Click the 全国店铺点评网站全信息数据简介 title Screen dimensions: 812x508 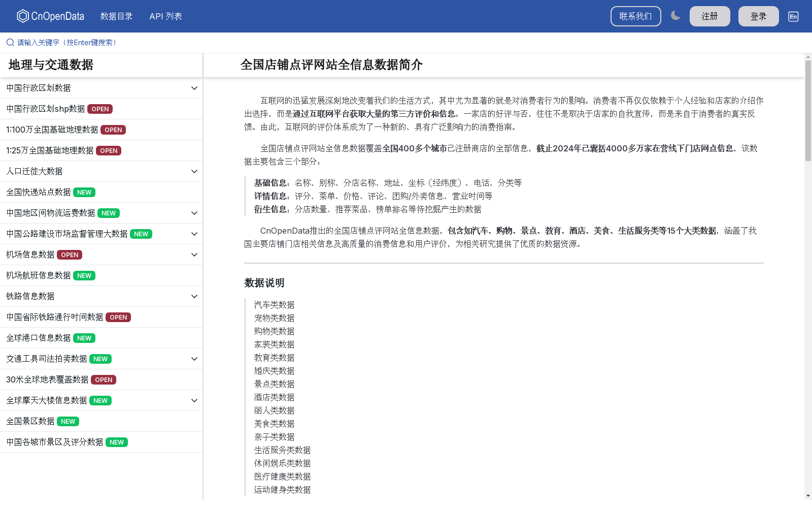click(x=331, y=65)
